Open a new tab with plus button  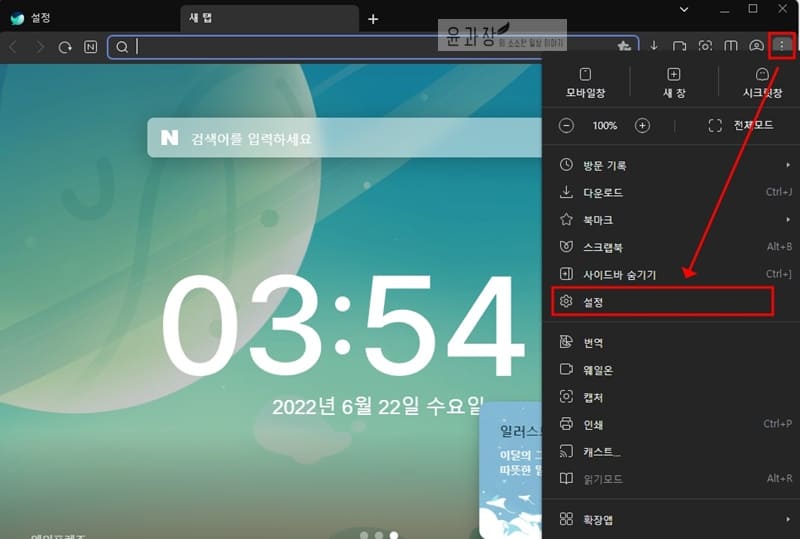point(373,19)
